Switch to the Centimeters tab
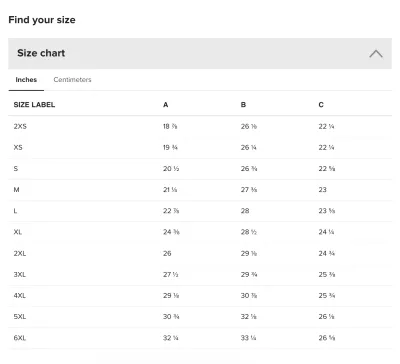 tap(72, 80)
